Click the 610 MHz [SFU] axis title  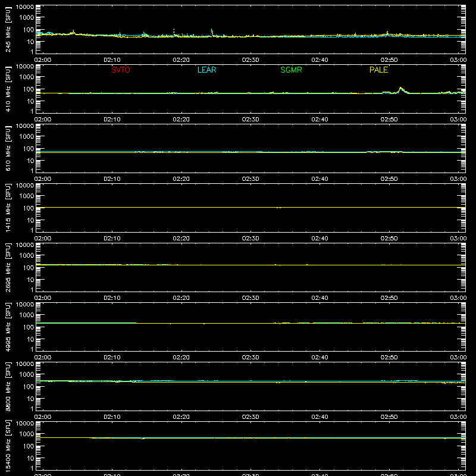(8, 148)
